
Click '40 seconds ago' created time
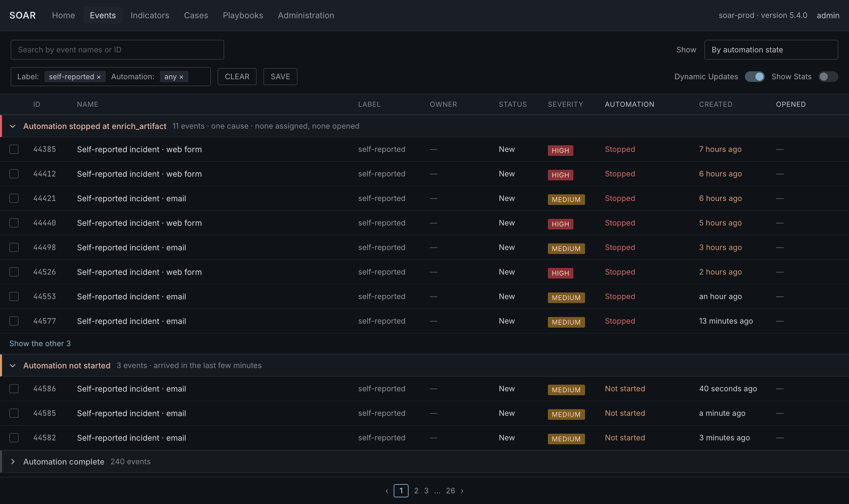pos(728,389)
